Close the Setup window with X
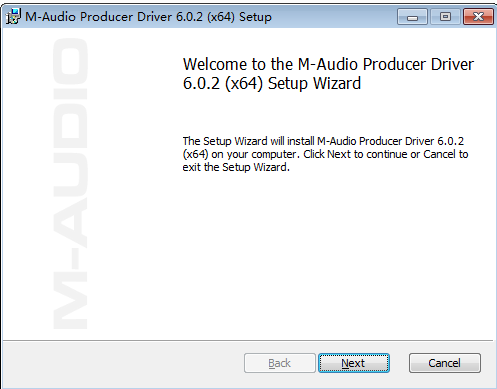The height and width of the screenshot is (389, 497). click(x=478, y=17)
